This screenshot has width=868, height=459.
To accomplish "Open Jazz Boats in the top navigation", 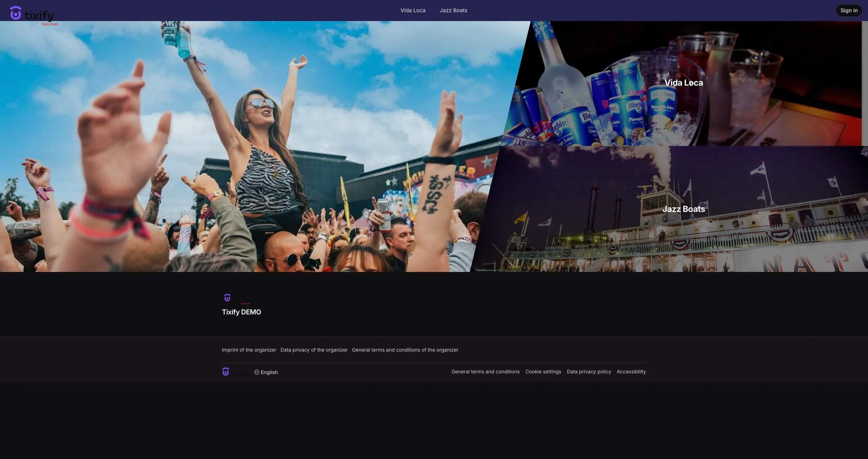I will [x=453, y=11].
